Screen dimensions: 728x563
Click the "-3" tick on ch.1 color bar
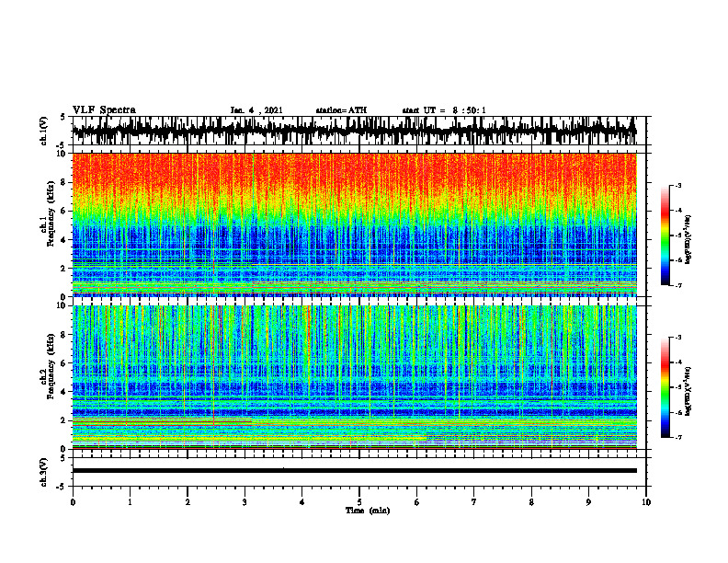(678, 185)
